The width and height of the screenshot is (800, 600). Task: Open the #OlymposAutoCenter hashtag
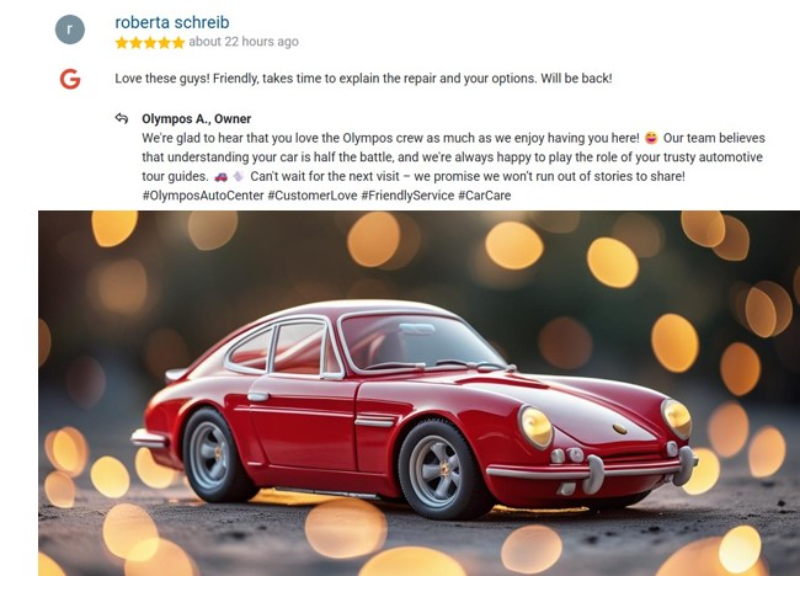tap(203, 195)
